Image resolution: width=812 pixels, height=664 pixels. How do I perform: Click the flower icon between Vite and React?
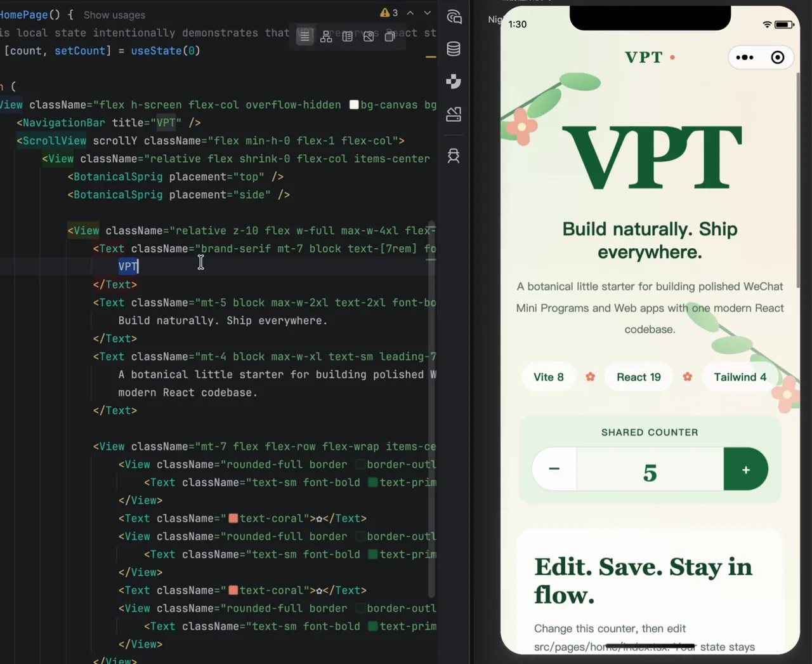pos(591,377)
